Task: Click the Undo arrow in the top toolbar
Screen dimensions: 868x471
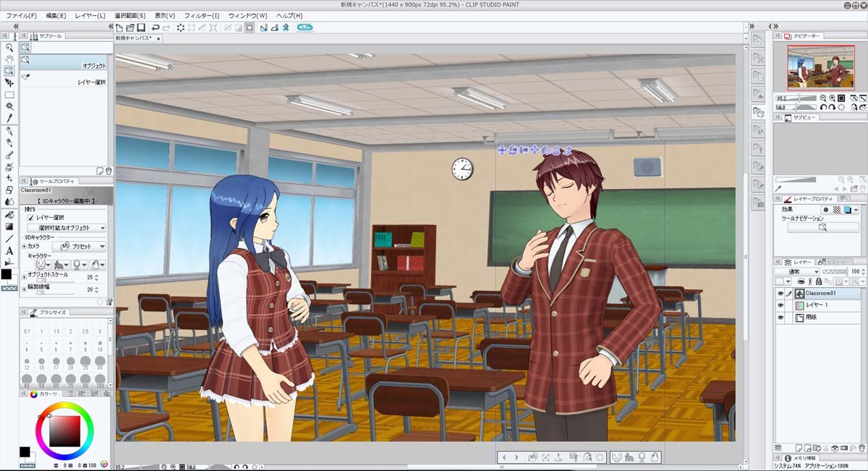Action: click(x=156, y=27)
